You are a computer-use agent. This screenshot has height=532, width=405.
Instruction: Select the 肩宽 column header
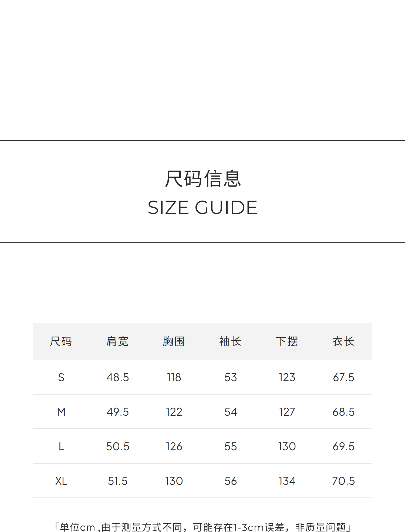tap(117, 341)
